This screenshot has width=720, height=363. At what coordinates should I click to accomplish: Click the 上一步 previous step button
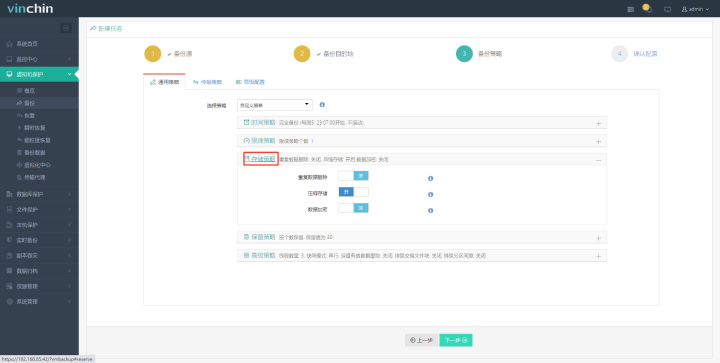tap(422, 340)
